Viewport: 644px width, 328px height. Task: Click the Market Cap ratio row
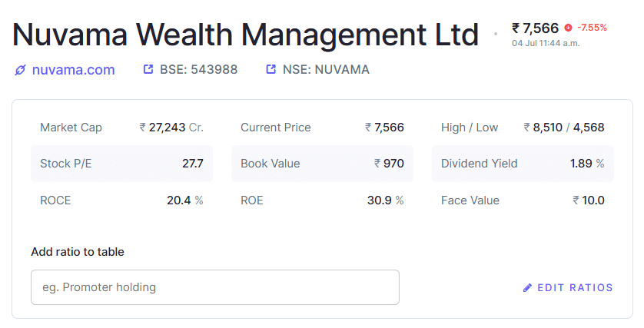click(x=121, y=128)
